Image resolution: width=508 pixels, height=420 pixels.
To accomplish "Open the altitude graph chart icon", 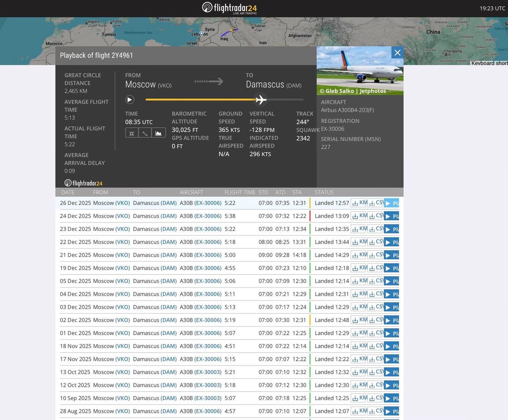I will tap(158, 133).
